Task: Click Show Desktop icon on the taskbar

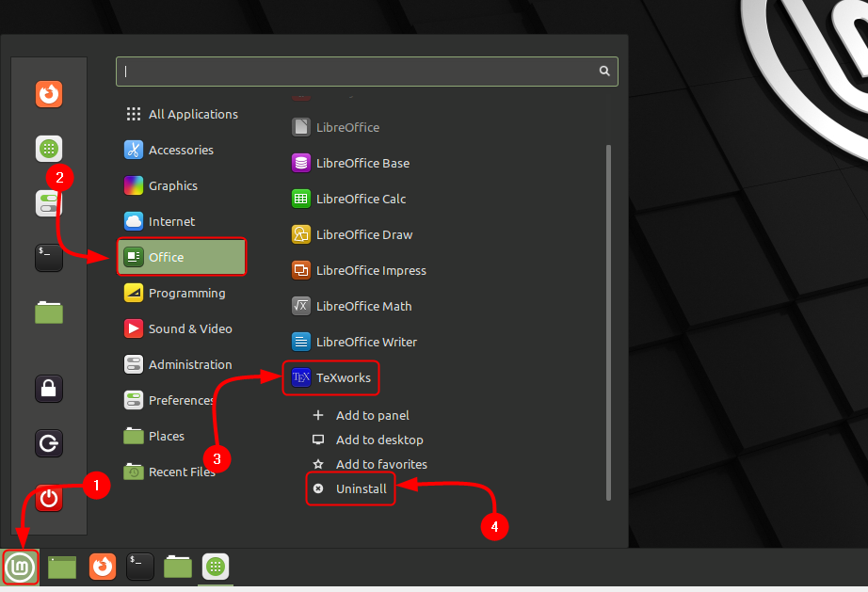Action: click(62, 568)
